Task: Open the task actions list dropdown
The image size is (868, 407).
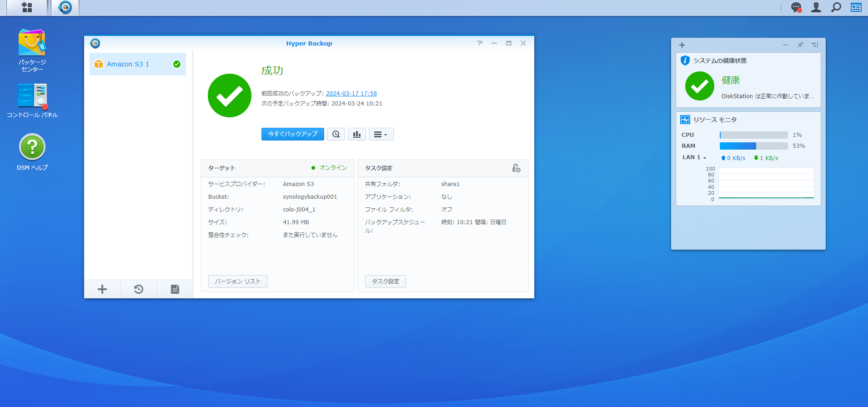Action: click(x=381, y=134)
